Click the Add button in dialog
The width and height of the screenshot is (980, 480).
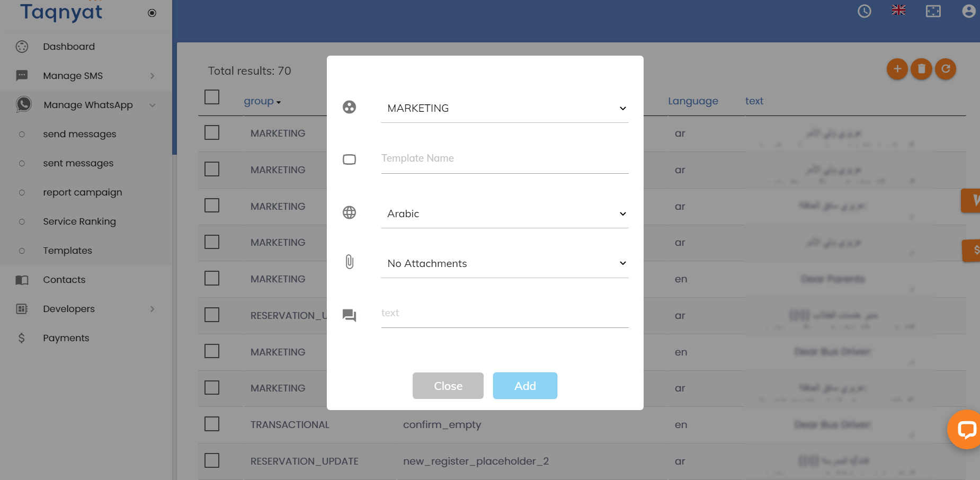click(x=525, y=386)
